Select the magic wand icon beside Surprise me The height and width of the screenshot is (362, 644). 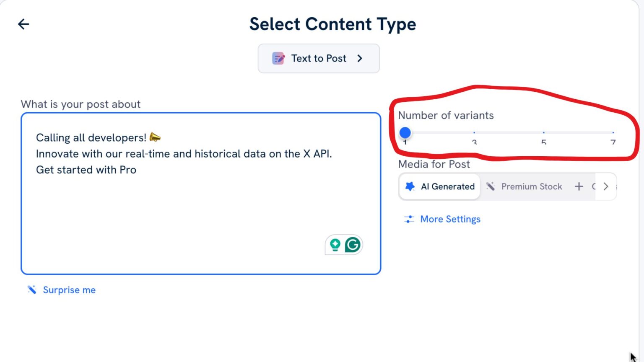[31, 290]
